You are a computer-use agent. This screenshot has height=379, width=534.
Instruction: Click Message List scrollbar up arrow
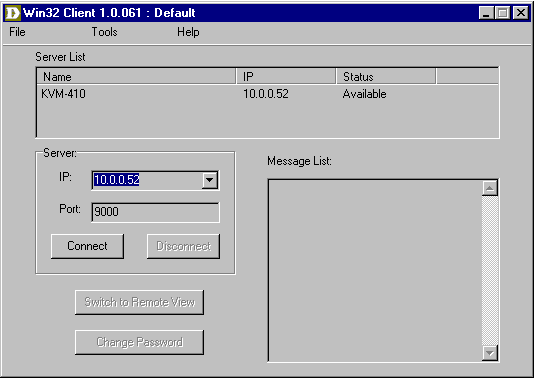pyautogui.click(x=490, y=188)
